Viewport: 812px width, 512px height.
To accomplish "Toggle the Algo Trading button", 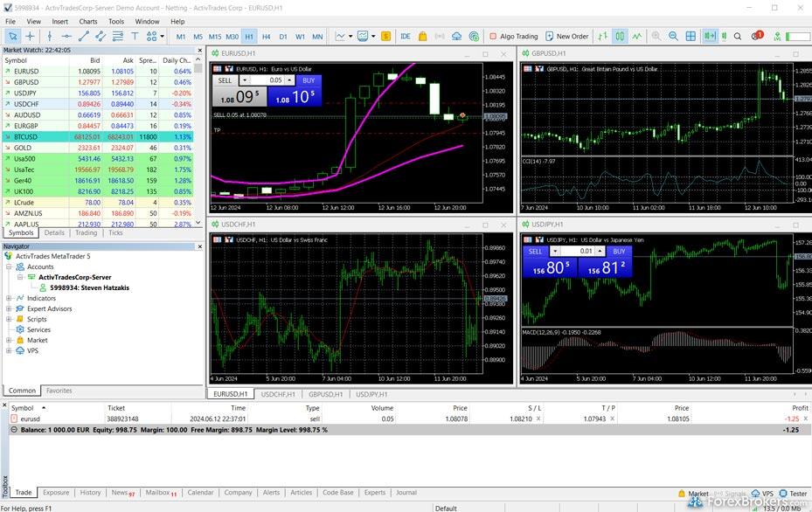I will point(512,36).
